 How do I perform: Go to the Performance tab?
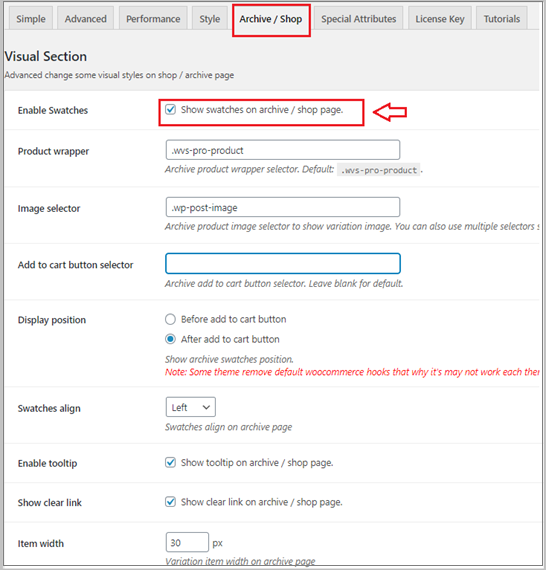(x=153, y=18)
